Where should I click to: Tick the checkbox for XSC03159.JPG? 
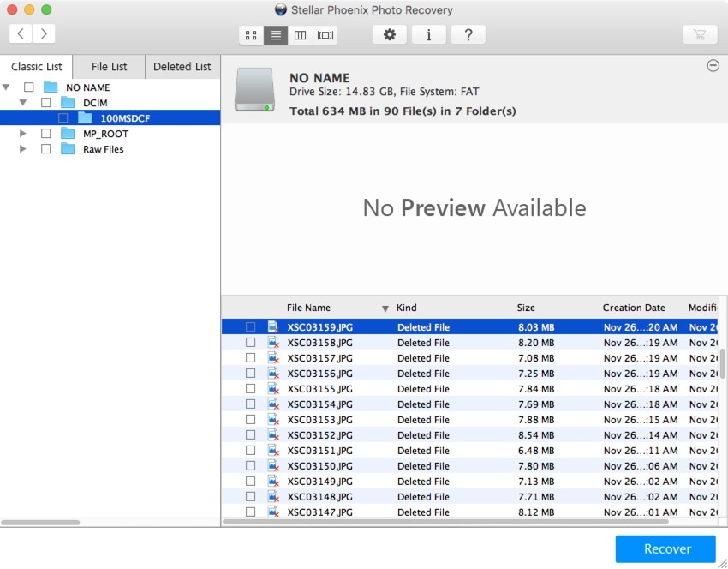(x=250, y=327)
